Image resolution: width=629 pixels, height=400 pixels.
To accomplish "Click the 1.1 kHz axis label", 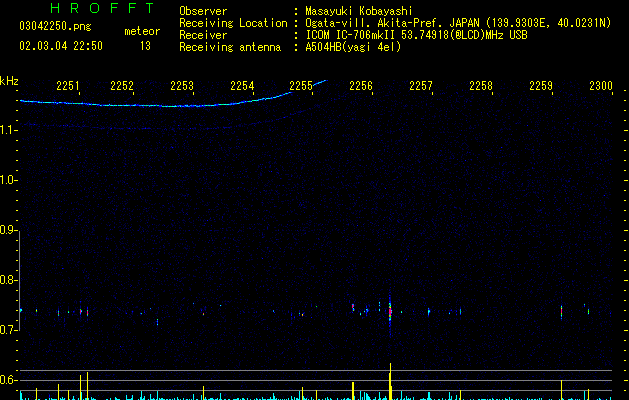I will [x=8, y=130].
